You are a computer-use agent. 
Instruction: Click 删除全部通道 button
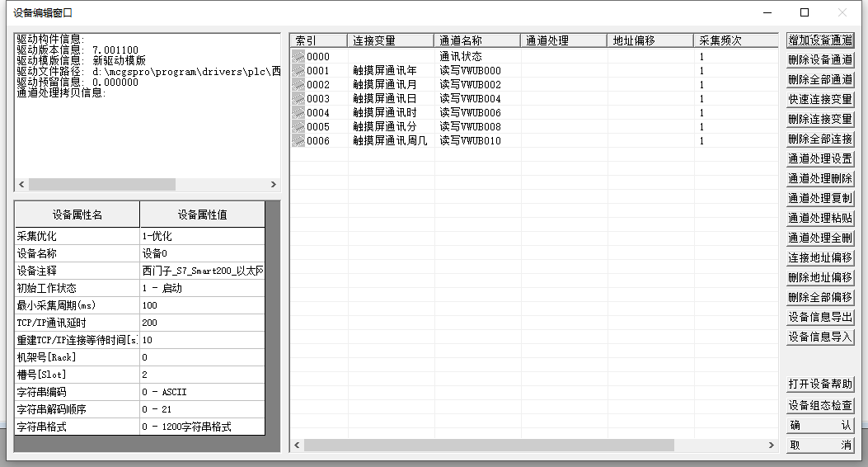pyautogui.click(x=820, y=80)
